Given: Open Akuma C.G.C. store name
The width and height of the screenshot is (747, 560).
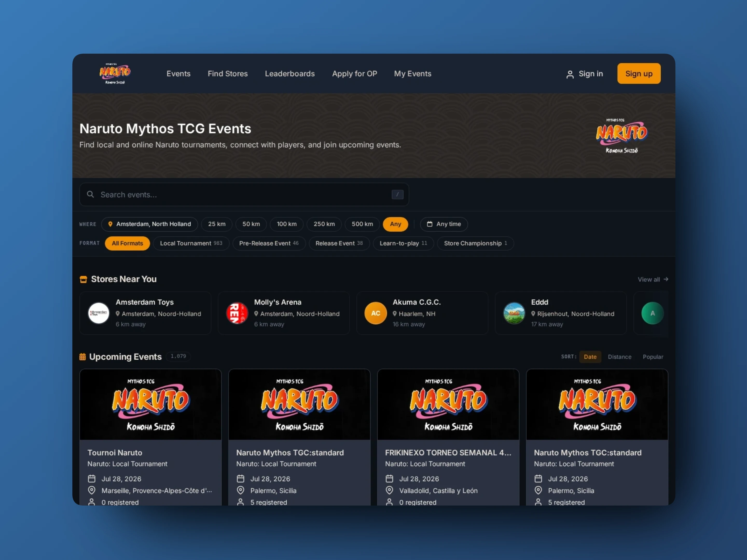Looking at the screenshot, I should (416, 302).
